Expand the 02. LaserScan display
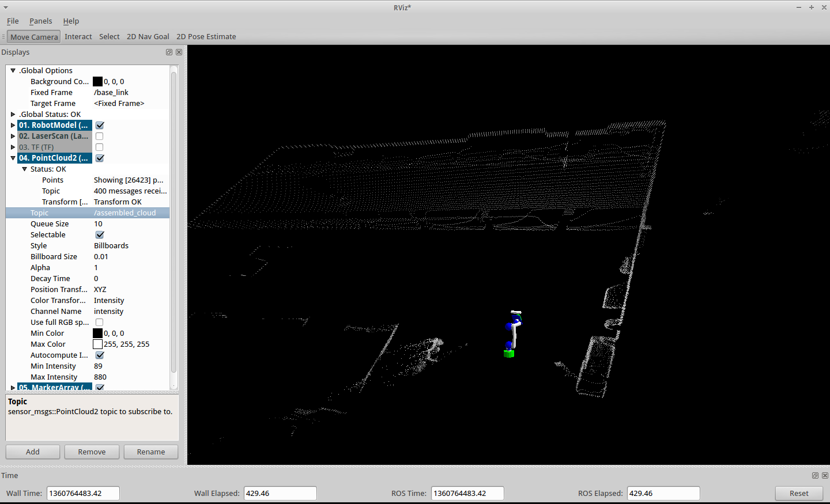The height and width of the screenshot is (504, 830). click(x=13, y=136)
